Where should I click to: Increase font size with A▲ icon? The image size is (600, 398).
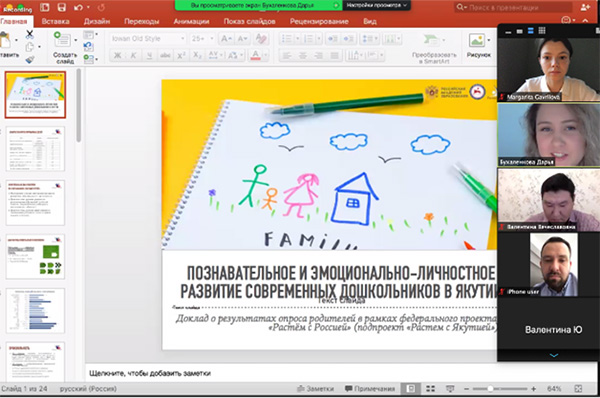(226, 39)
